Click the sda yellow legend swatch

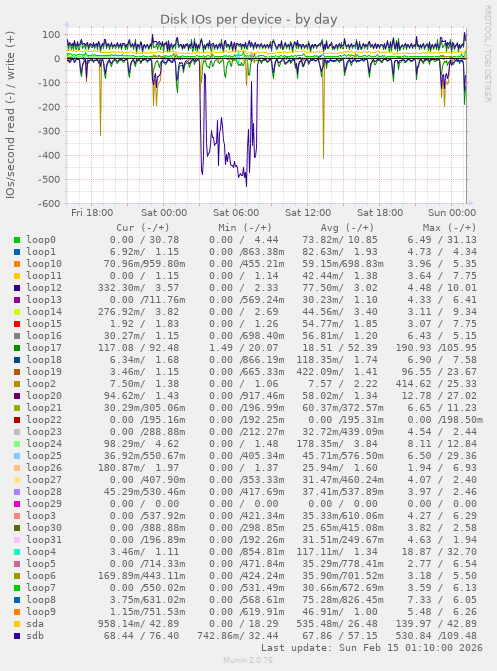17,624
